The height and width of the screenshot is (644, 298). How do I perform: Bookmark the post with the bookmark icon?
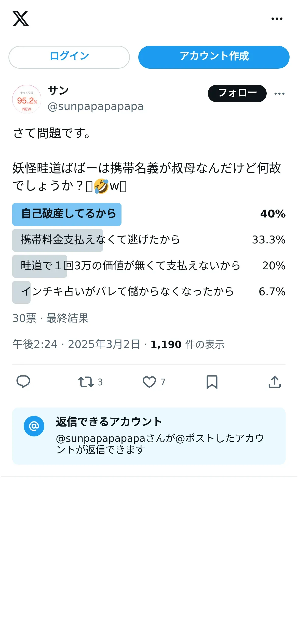pyautogui.click(x=212, y=382)
